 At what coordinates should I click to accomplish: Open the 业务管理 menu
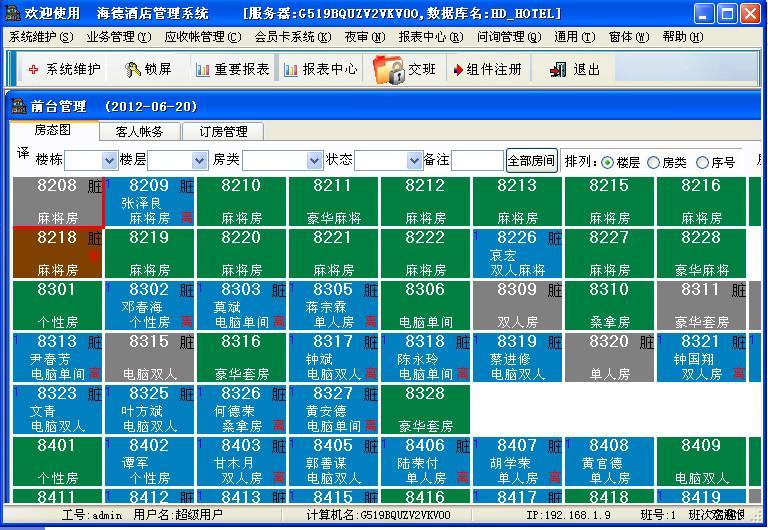click(118, 37)
